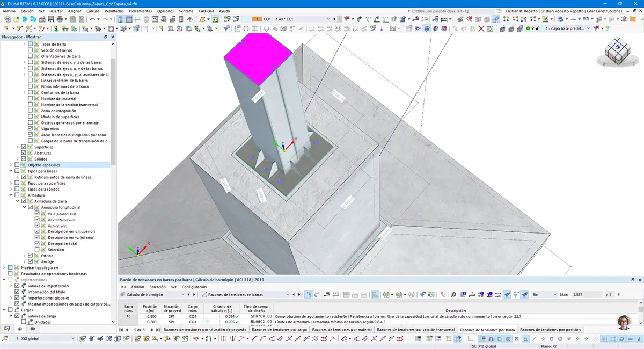Click the camera screenshot icon in toolbar

(490, 28)
